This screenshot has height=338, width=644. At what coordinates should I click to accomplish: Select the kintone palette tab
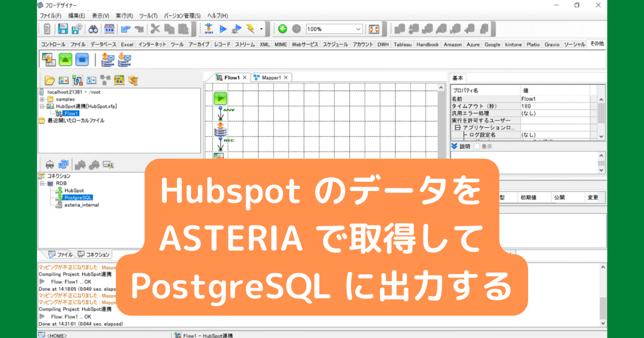coord(513,45)
